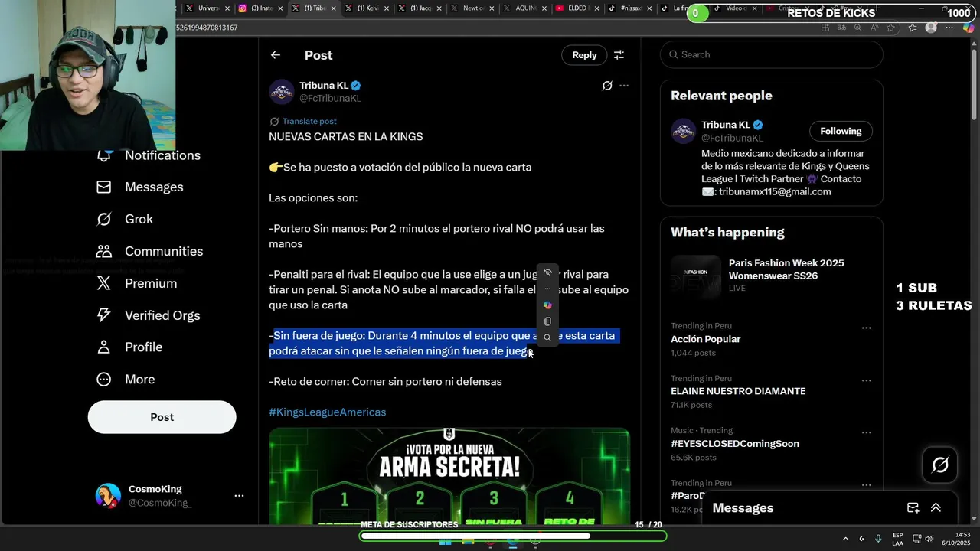
Task: Open Grok actions on Tribuna KL post
Action: (607, 86)
